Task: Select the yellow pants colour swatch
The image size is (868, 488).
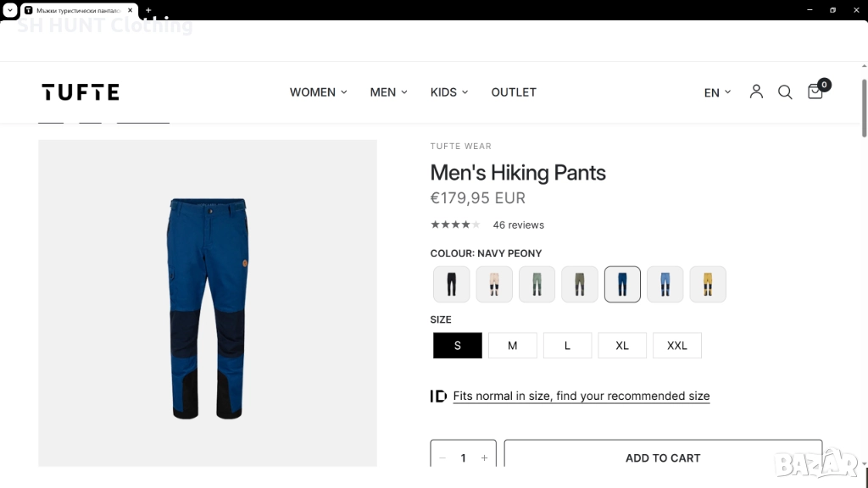Action: [708, 285]
